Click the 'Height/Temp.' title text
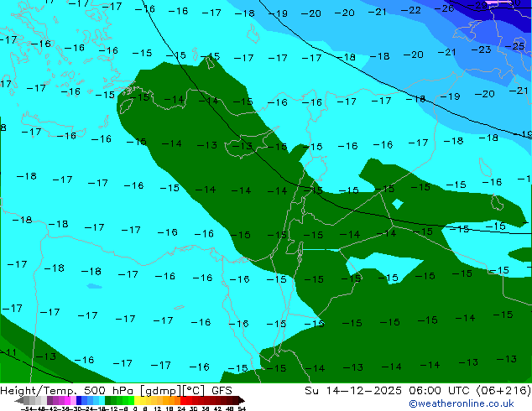 (x=39, y=390)
